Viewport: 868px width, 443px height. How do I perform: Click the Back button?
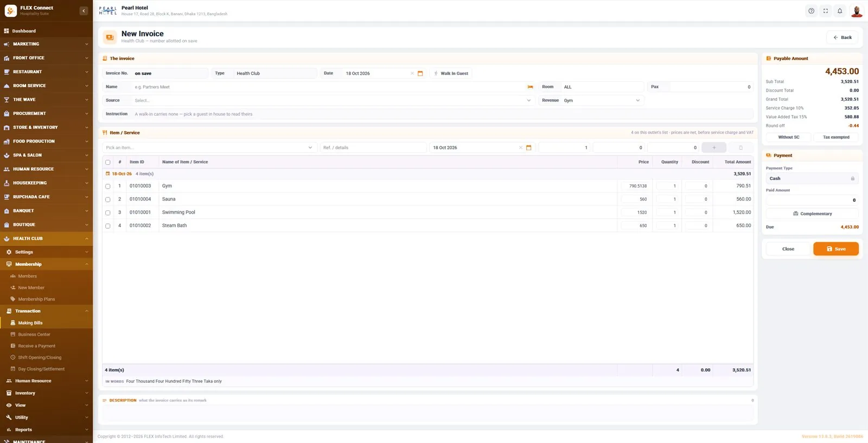843,37
